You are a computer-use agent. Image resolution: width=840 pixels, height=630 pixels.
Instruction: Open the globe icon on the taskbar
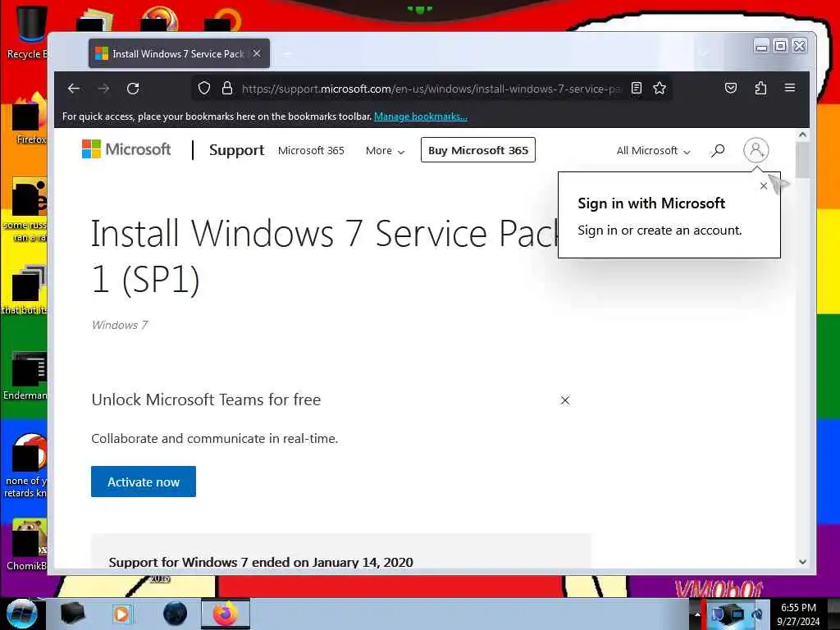[x=176, y=614]
